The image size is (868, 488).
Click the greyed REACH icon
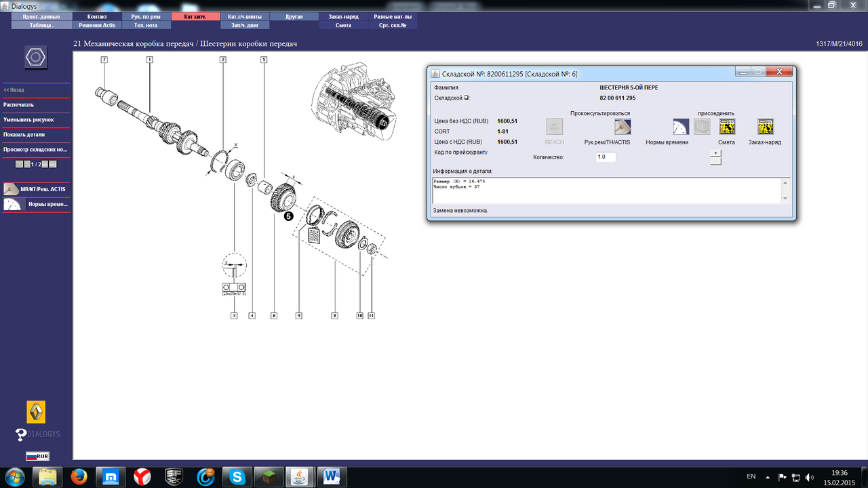pyautogui.click(x=555, y=126)
